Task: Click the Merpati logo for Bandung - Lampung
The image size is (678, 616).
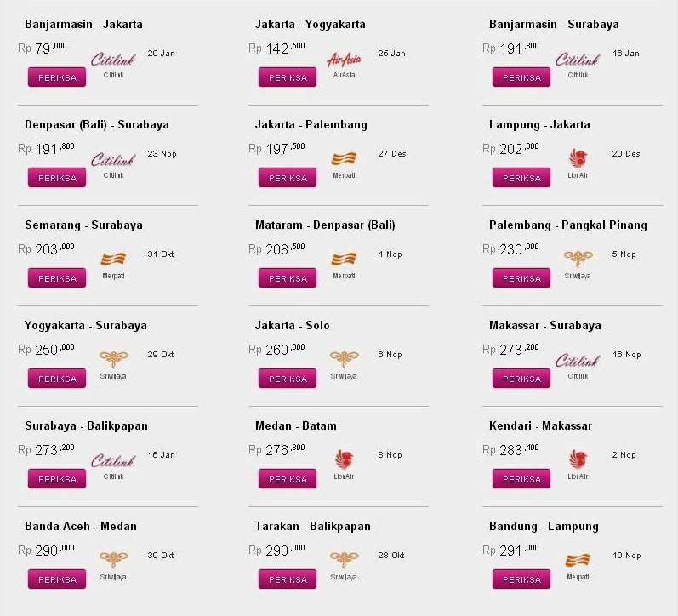Action: point(578,560)
